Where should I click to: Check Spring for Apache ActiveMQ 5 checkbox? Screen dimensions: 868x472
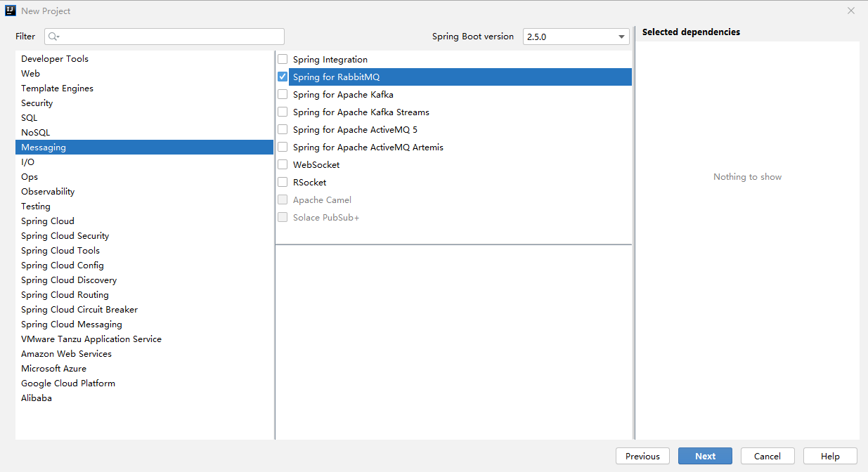pos(283,130)
